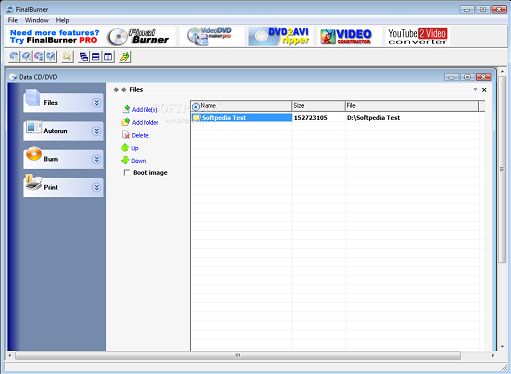The image size is (511, 374).
Task: Open the Window menu
Action: [37, 20]
